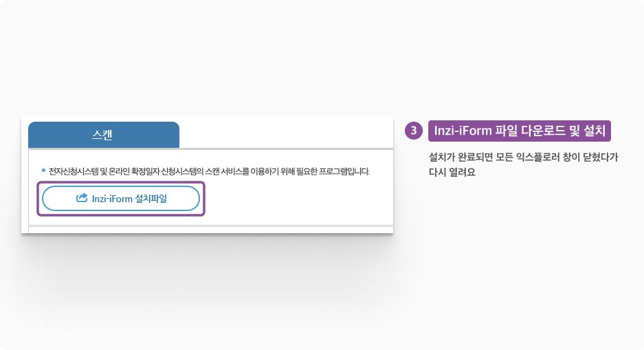Click the word 다운로드 in the purple heading
The image size is (644, 350).
point(543,130)
